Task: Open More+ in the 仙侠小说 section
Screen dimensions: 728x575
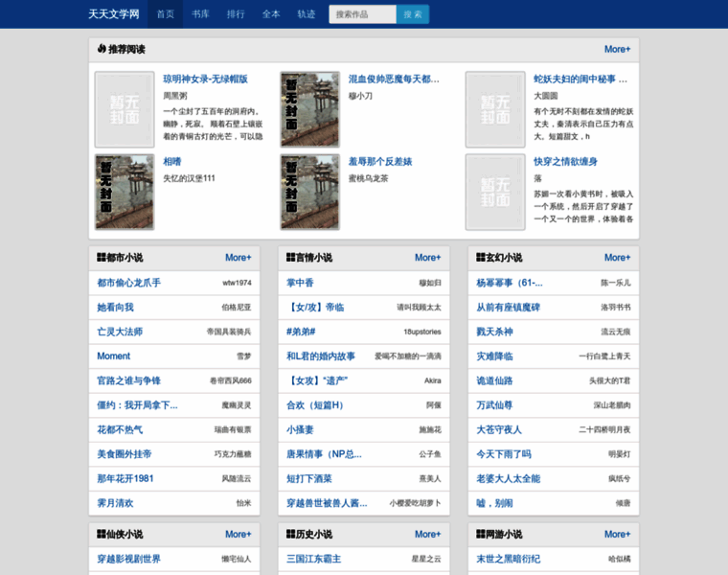Action: tap(239, 534)
